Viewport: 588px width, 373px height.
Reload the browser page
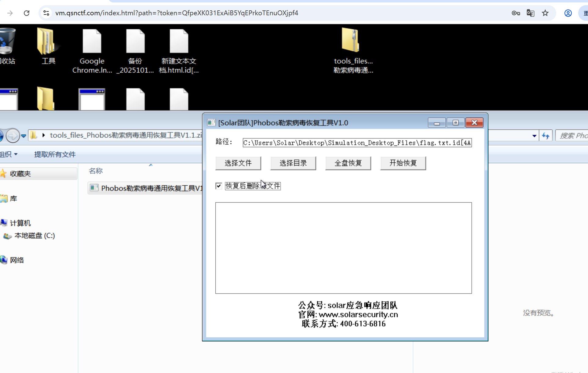pos(27,13)
